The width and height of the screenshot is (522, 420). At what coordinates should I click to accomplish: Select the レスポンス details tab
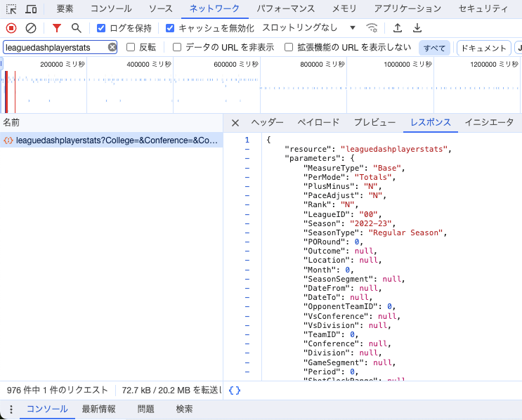tap(431, 122)
